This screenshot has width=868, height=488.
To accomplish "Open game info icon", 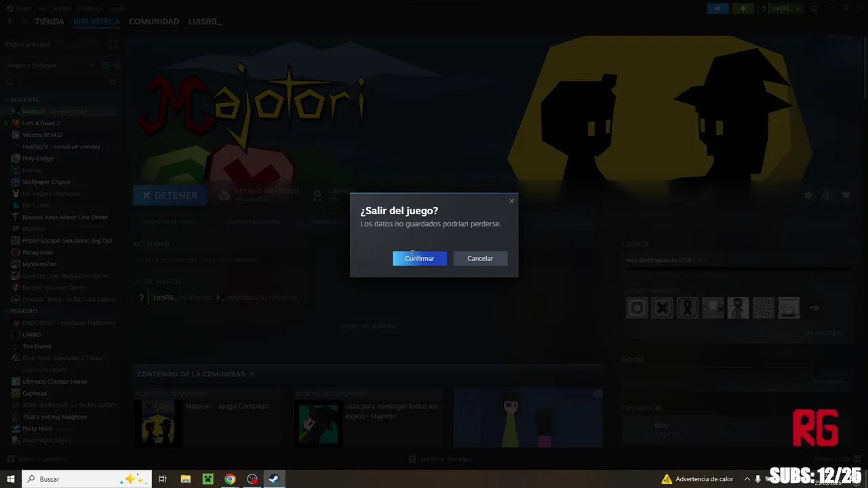I will [x=827, y=195].
